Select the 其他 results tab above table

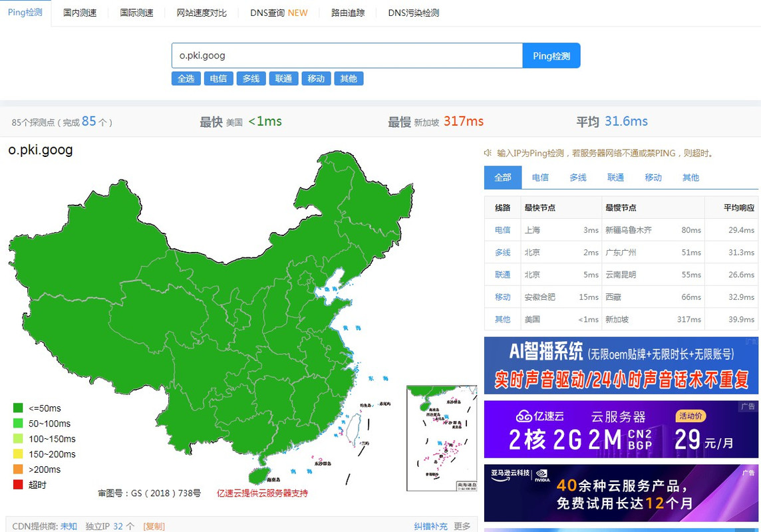(x=690, y=178)
